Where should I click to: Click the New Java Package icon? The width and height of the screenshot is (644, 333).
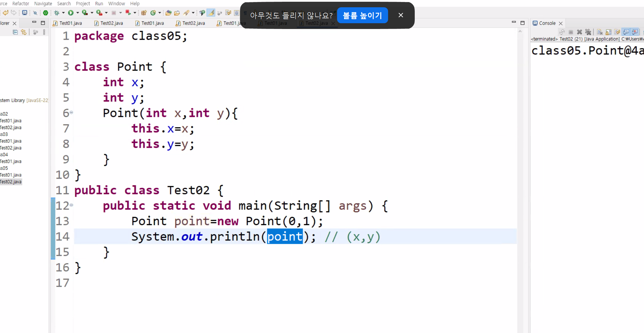[144, 13]
